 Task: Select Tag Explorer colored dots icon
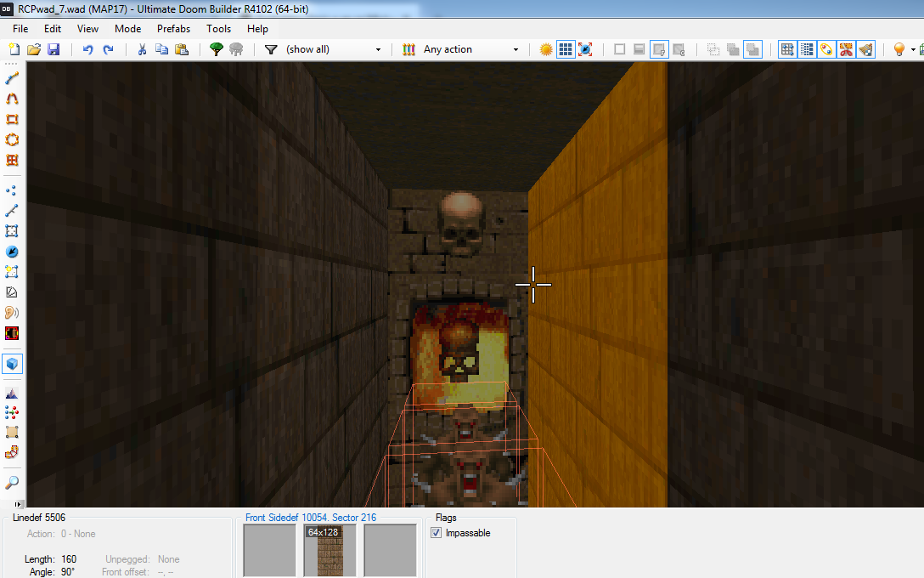[x=12, y=412]
